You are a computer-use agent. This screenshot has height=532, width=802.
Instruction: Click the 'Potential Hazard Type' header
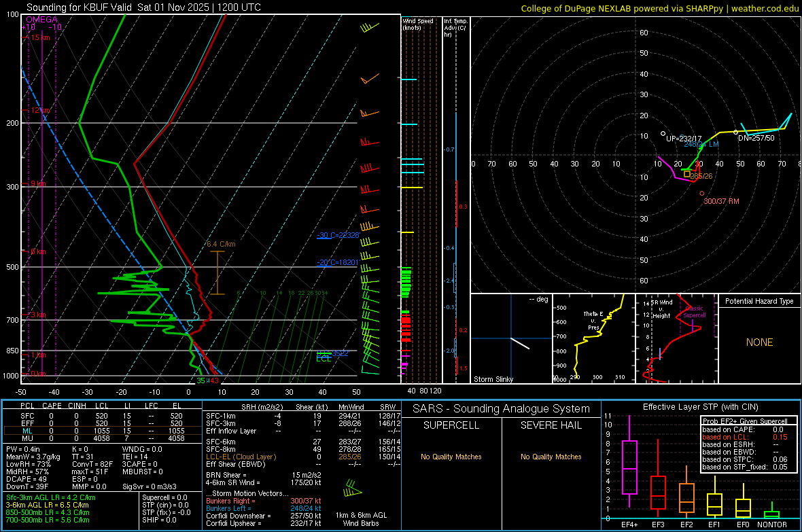pyautogui.click(x=759, y=301)
